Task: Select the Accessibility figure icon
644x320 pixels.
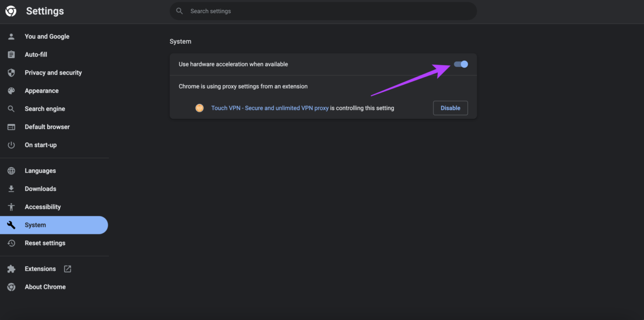Action: [x=11, y=206]
